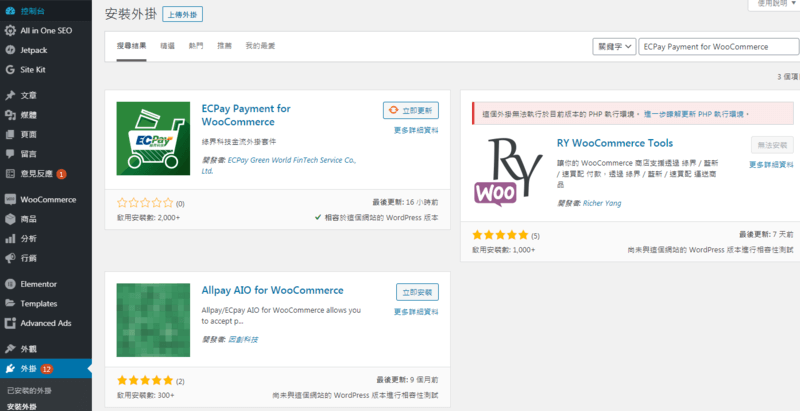Click the 外掛 plugins icon in sidebar
The image size is (800, 411).
click(9, 370)
